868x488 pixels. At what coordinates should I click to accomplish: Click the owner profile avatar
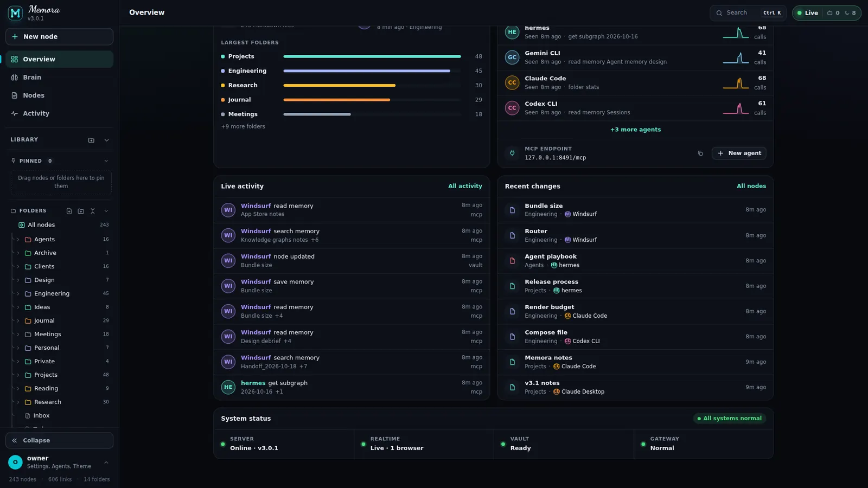point(15,462)
